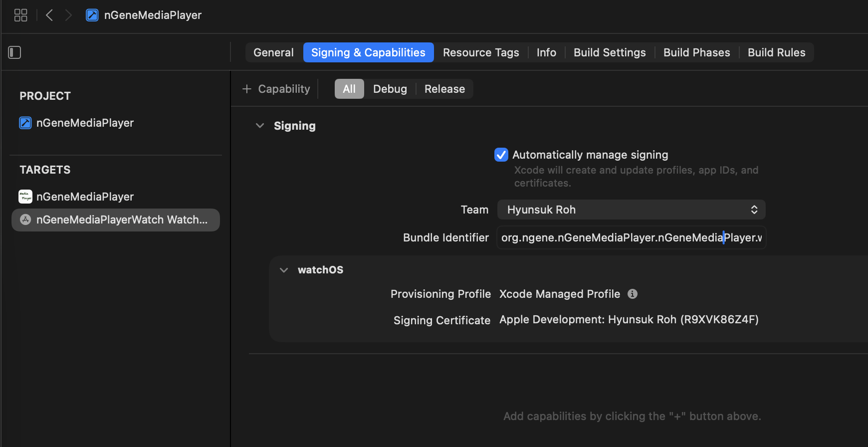Switch to Build Settings tab

[610, 52]
